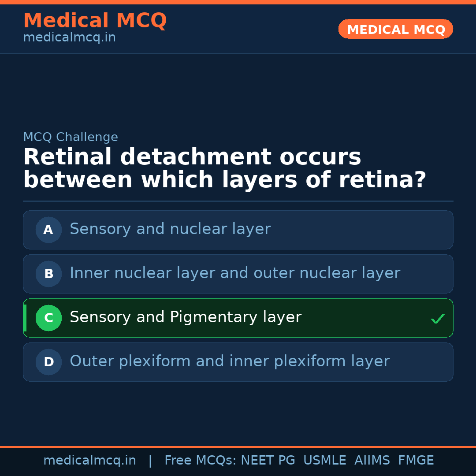Click the 'MCQ Challenge' label
Image resolution: width=476 pixels, height=476 pixels.
tap(71, 137)
